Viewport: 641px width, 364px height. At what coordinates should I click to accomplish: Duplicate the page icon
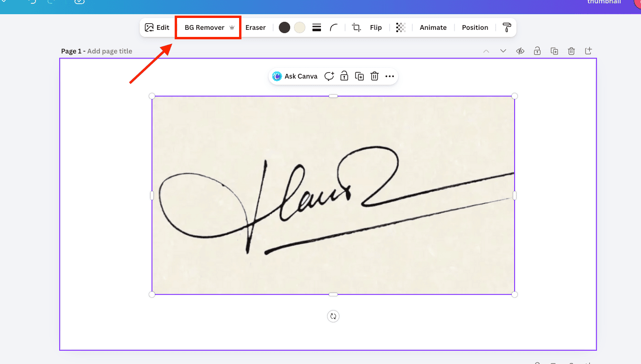click(554, 51)
